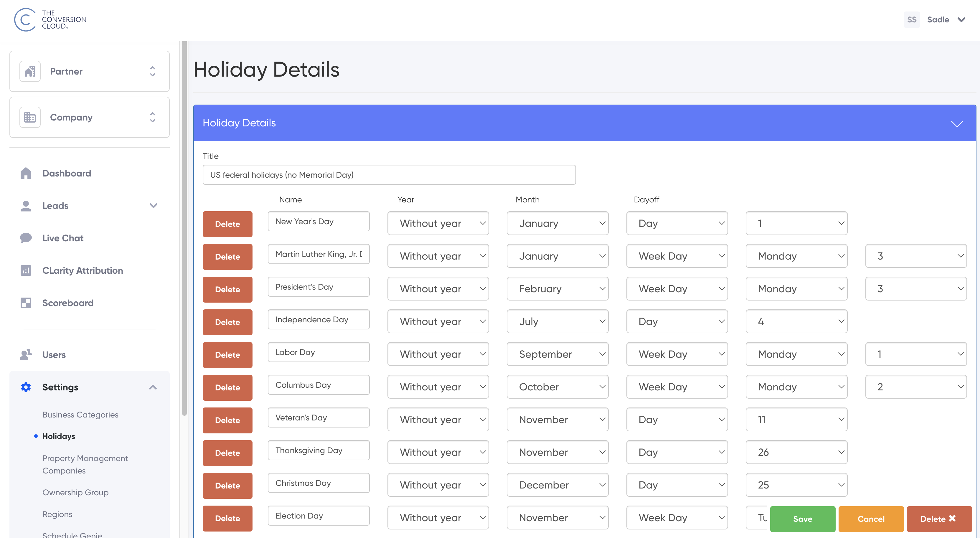The image size is (980, 538).
Task: Open the Dashboard home icon
Action: [x=26, y=173]
